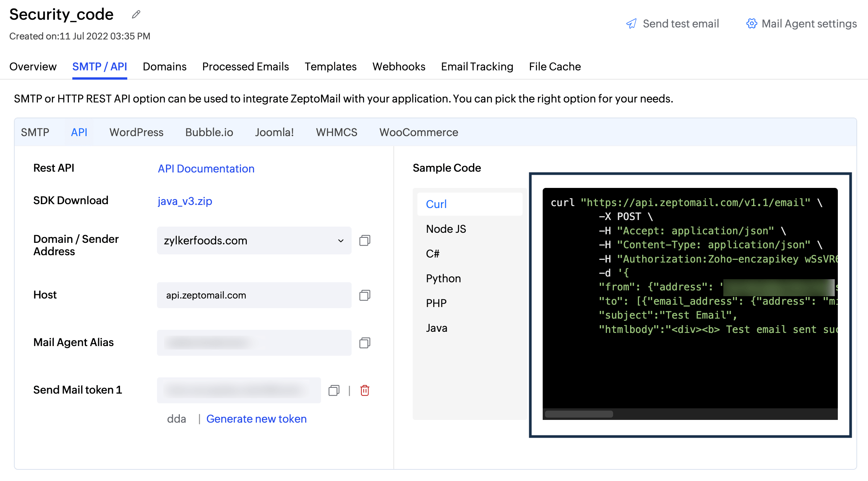Show Python sample code
Image resolution: width=868 pixels, height=481 pixels.
(x=443, y=278)
